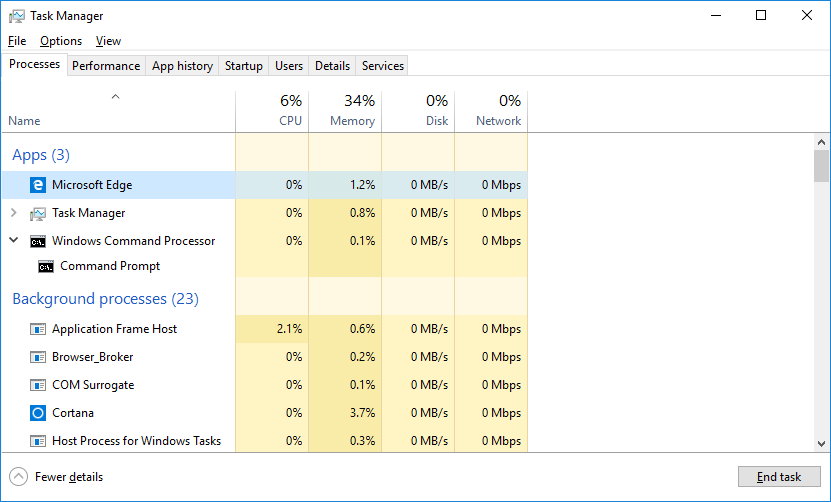Viewport: 831px width, 502px height.
Task: Sort processes by the Memory column
Action: 345,111
